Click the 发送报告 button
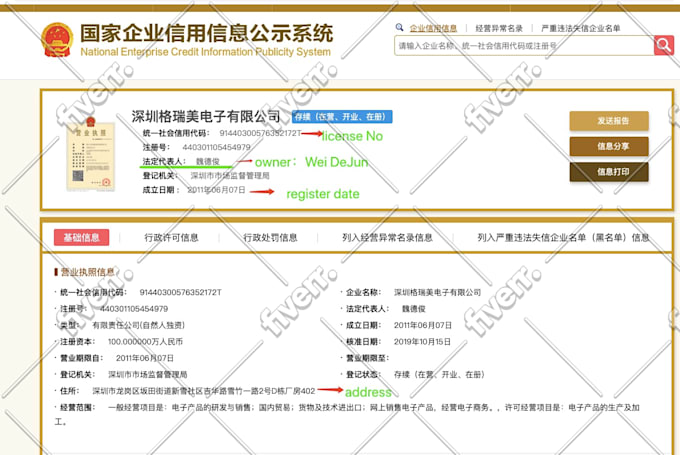 coord(609,121)
